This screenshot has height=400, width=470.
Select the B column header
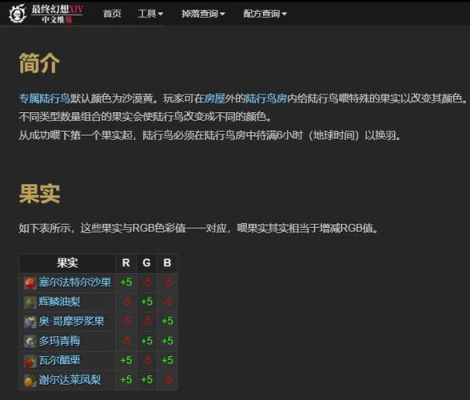167,263
